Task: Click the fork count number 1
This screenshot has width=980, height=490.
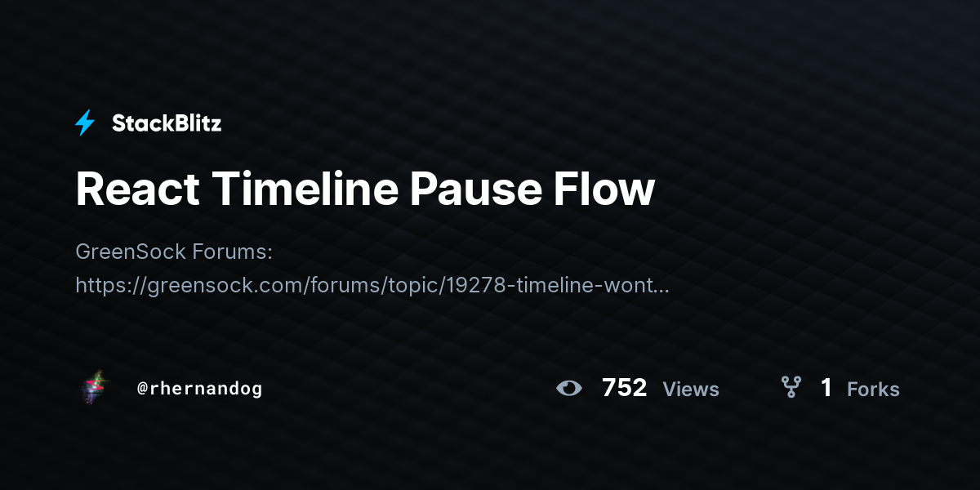Action: [826, 388]
